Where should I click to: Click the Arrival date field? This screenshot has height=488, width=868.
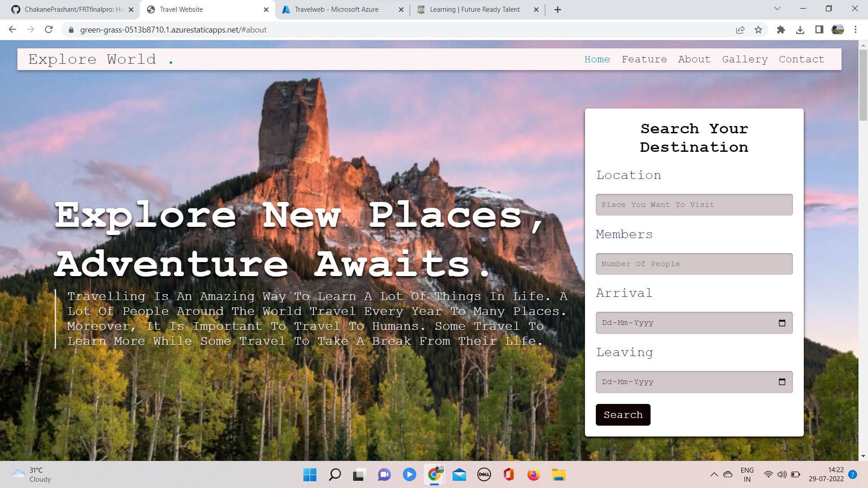[x=694, y=323]
